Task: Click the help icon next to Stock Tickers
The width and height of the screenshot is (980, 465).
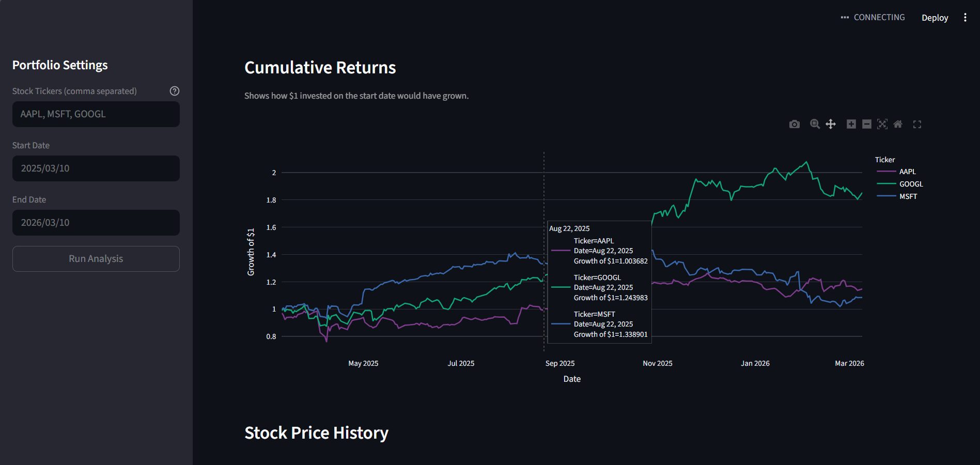Action: tap(175, 91)
